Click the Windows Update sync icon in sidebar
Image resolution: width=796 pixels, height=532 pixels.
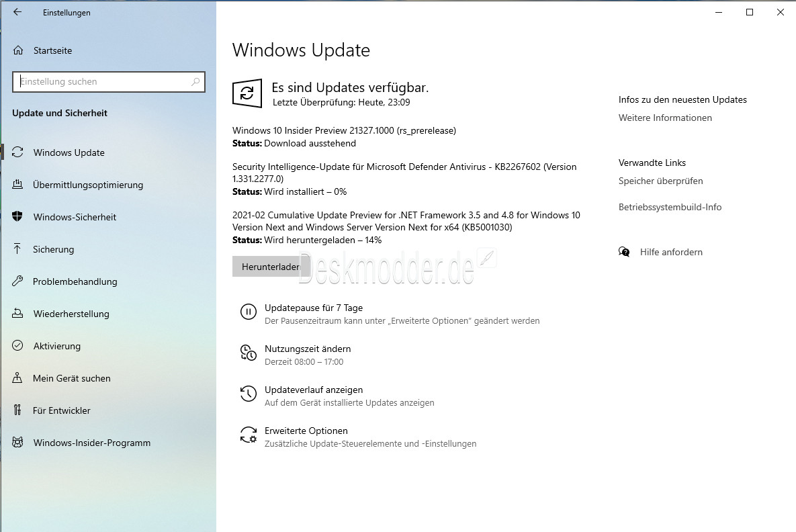pos(17,152)
